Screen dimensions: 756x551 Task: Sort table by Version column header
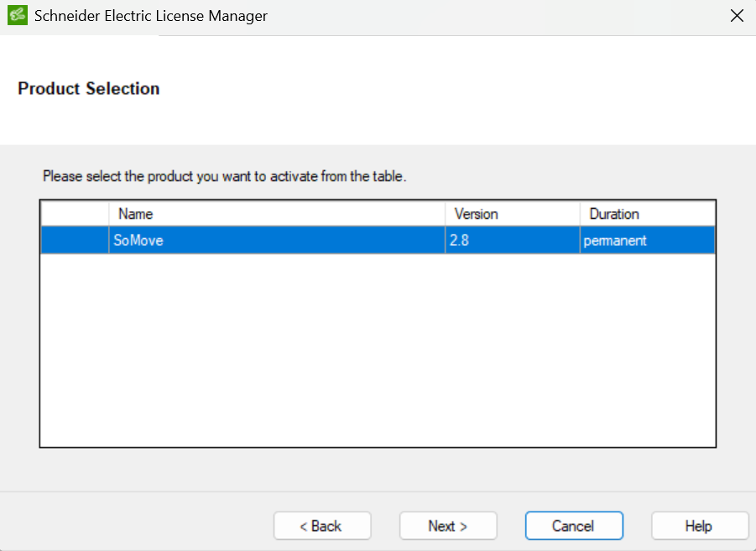click(x=512, y=214)
